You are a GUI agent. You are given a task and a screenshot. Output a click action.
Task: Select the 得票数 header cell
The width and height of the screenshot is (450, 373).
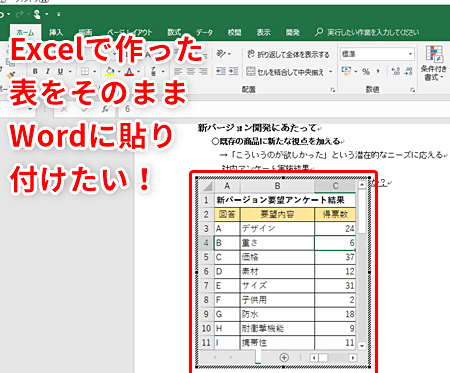tap(335, 214)
